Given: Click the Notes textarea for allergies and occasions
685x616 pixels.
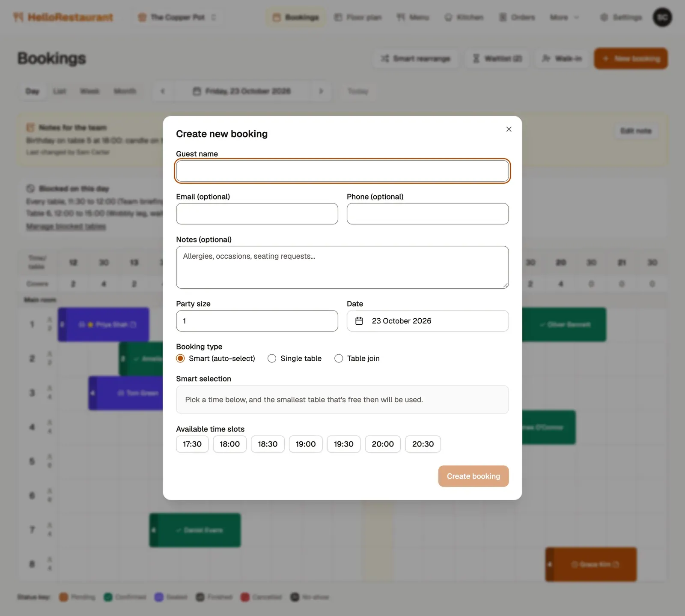Looking at the screenshot, I should [x=342, y=267].
